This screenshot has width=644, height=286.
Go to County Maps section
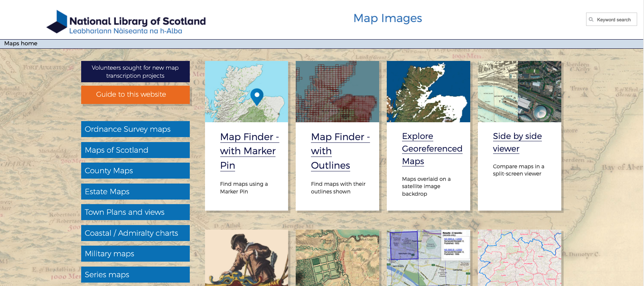click(135, 171)
